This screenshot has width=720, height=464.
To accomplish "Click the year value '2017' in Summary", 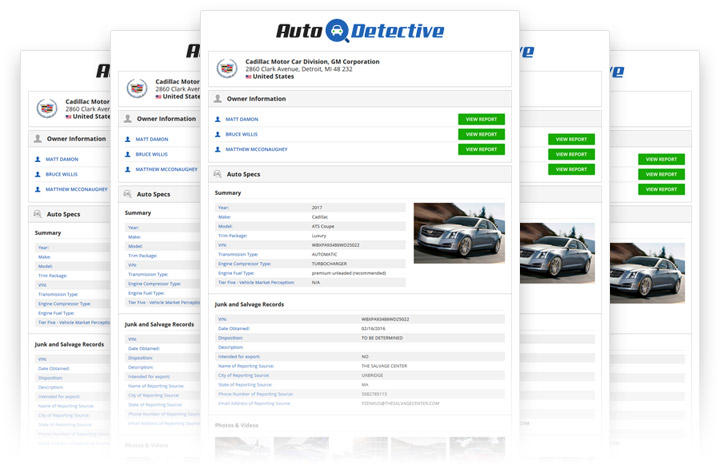I will [317, 208].
